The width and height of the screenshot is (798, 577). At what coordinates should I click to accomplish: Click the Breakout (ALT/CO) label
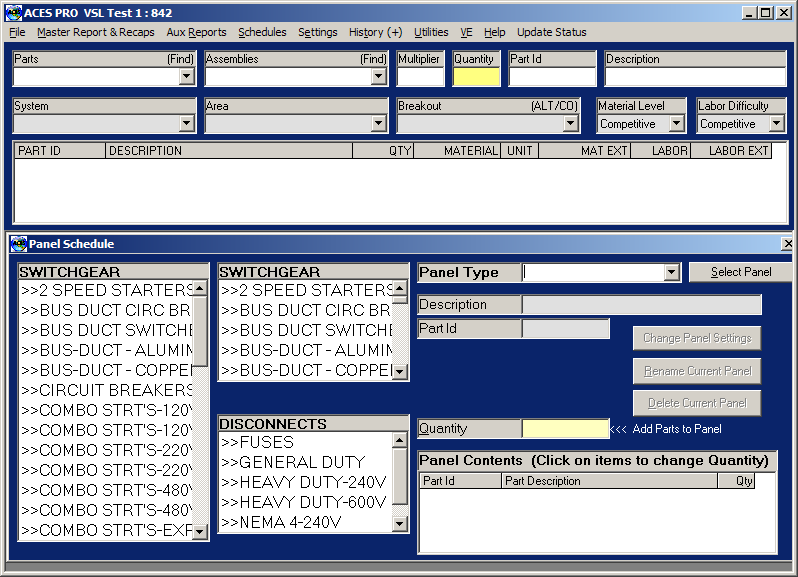(554, 106)
